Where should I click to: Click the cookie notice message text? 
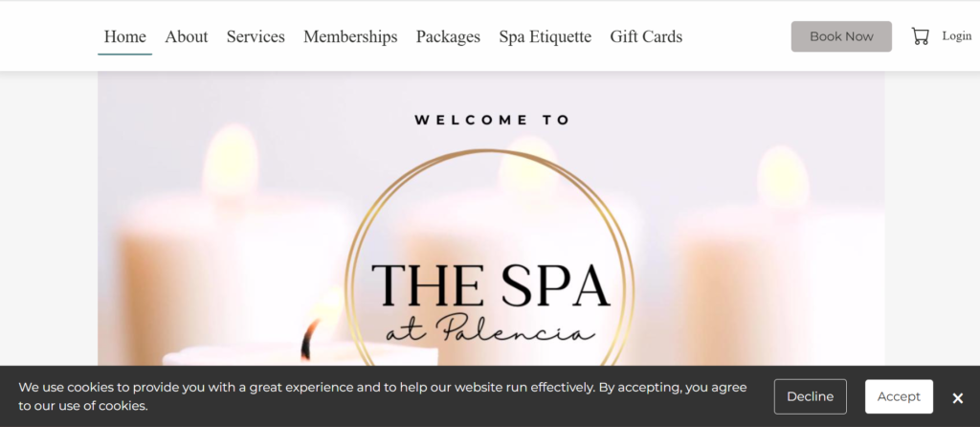(x=383, y=396)
